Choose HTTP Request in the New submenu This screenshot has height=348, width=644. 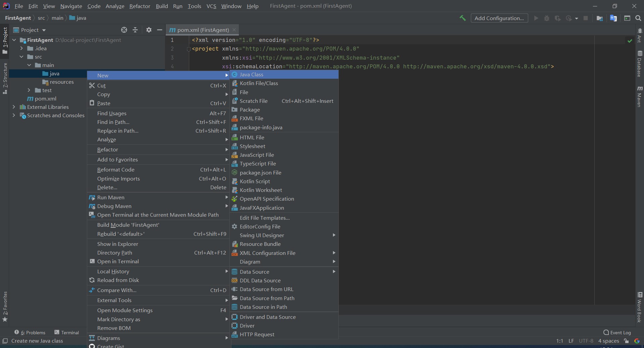(284, 335)
